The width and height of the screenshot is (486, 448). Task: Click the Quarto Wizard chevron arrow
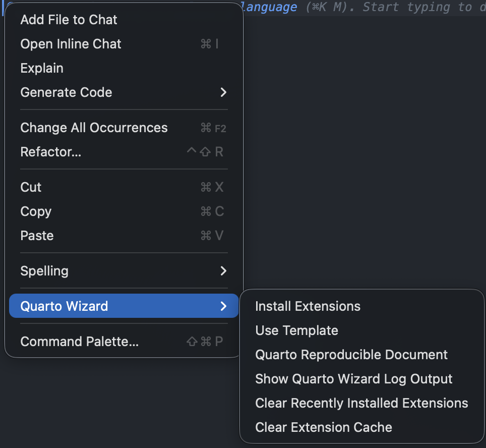223,306
